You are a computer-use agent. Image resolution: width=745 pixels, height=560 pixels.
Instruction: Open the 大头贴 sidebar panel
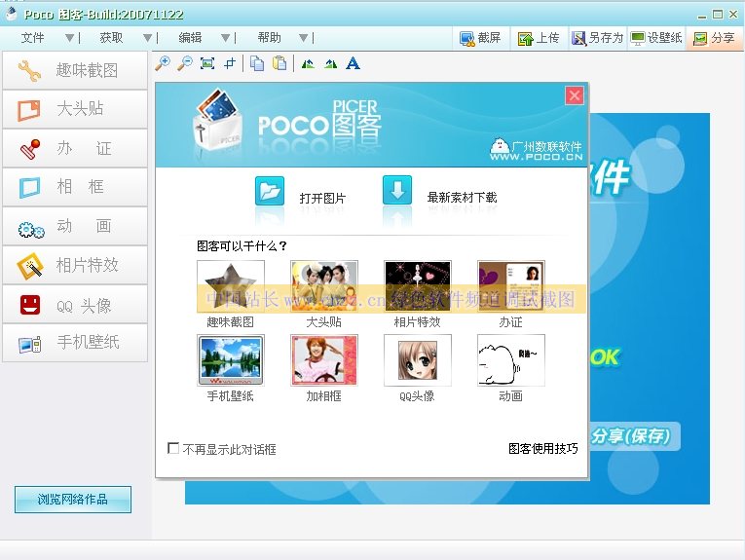(75, 109)
